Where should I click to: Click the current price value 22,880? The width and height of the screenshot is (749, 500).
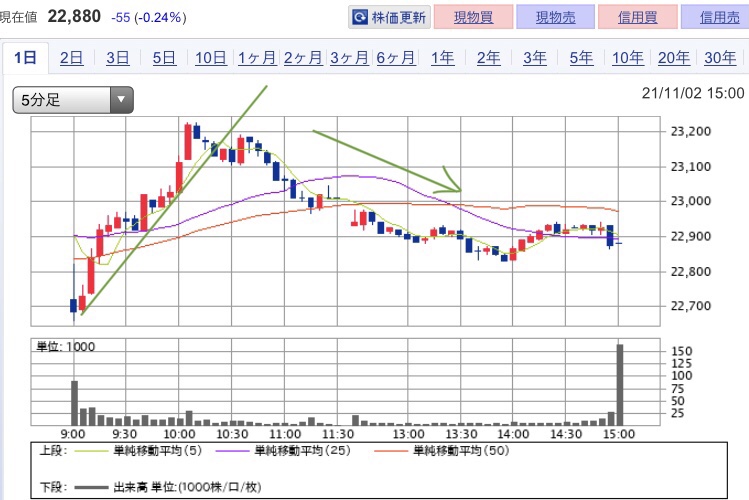tap(74, 17)
